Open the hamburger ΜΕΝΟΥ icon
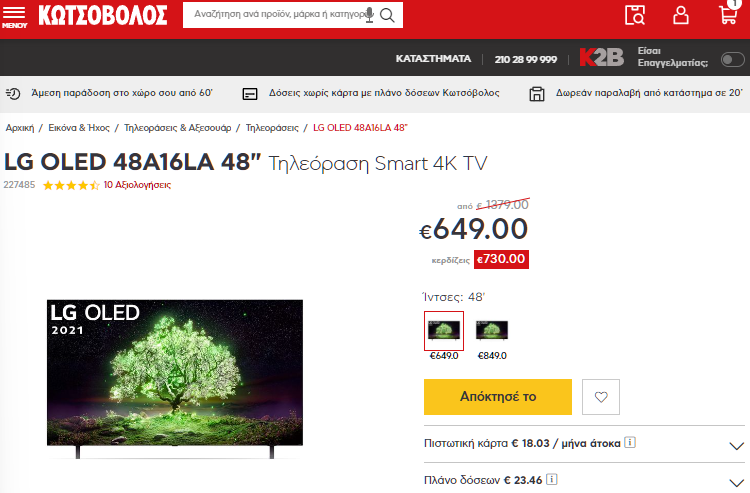 click(x=14, y=16)
